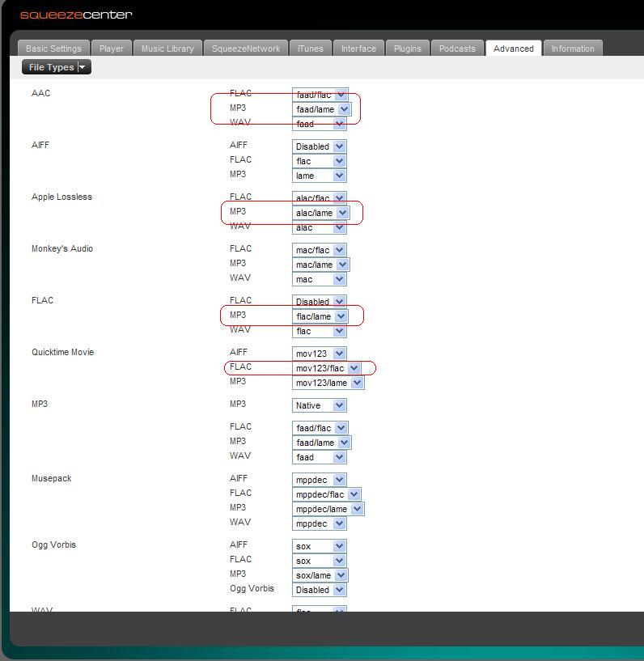Expand Ogg Vorbis Disabled dropdown
This screenshot has height=661, width=644.
click(x=319, y=590)
